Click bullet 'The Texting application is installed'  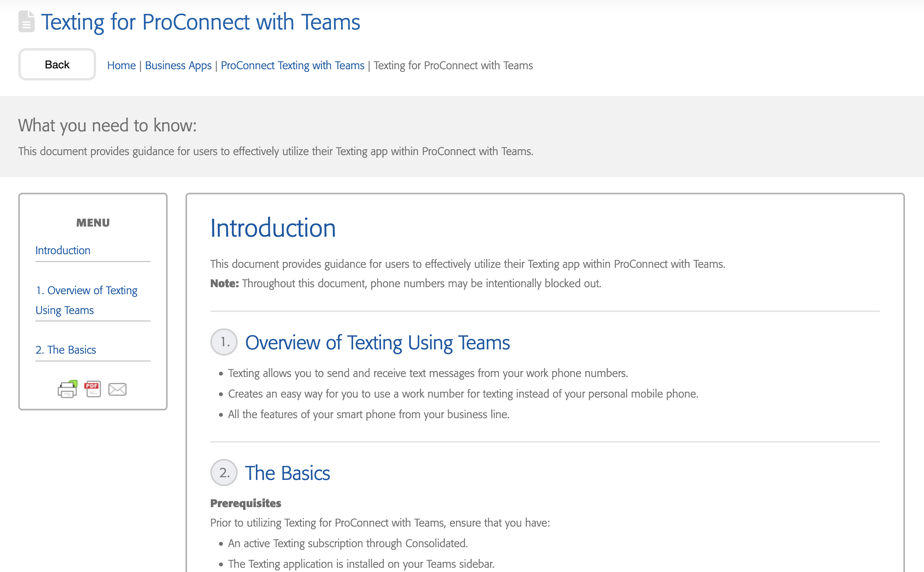(361, 564)
